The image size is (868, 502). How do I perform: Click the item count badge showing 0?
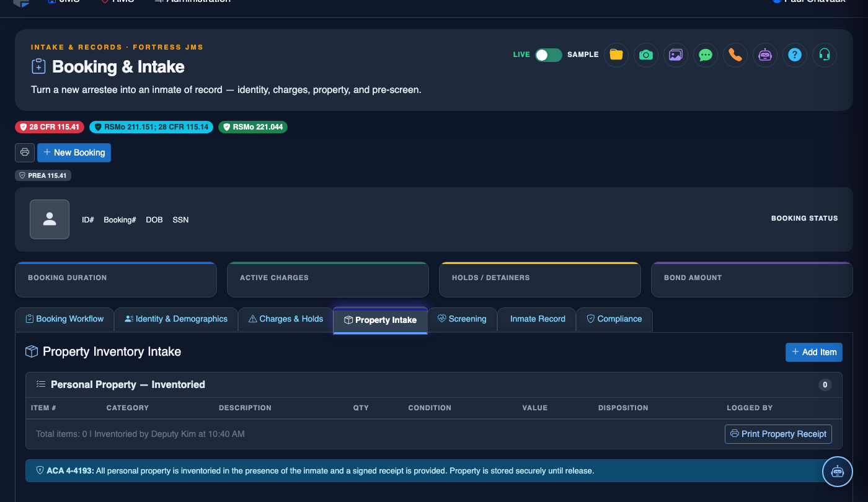point(825,385)
